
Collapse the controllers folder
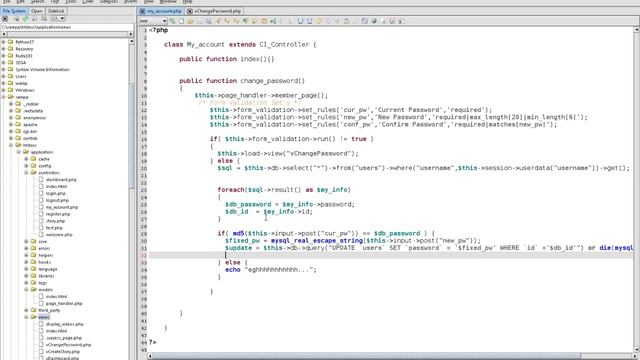[27, 173]
